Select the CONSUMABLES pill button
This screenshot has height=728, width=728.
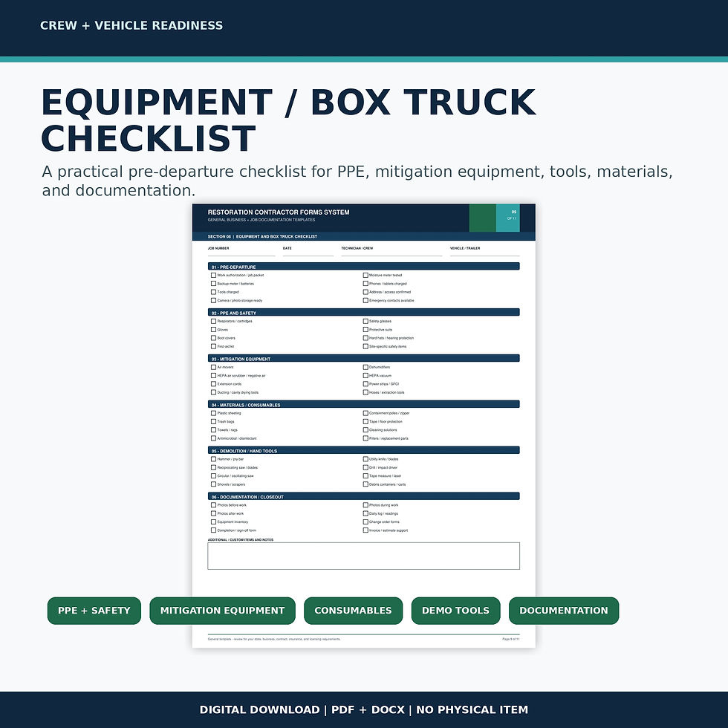[x=354, y=611]
